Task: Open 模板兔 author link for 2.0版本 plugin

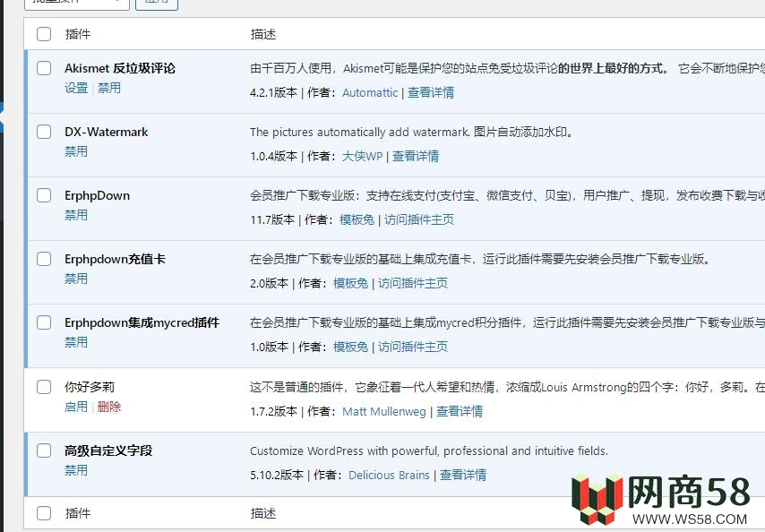Action: tap(351, 283)
